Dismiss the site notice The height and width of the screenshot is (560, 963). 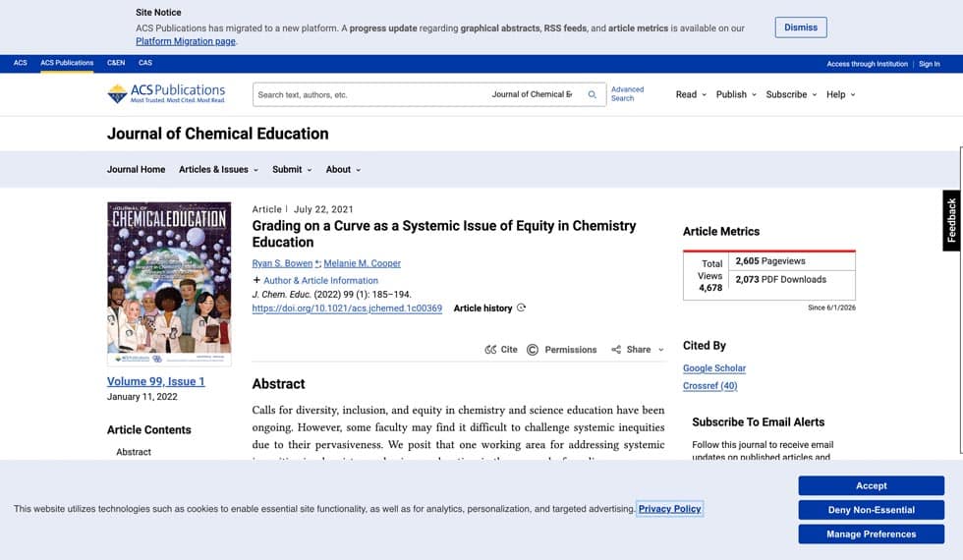801,28
